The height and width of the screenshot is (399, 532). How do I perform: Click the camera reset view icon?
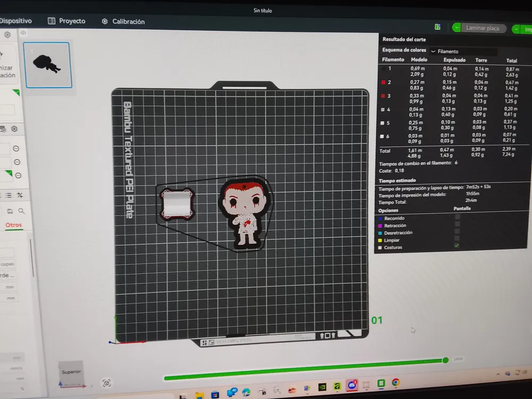click(x=106, y=383)
